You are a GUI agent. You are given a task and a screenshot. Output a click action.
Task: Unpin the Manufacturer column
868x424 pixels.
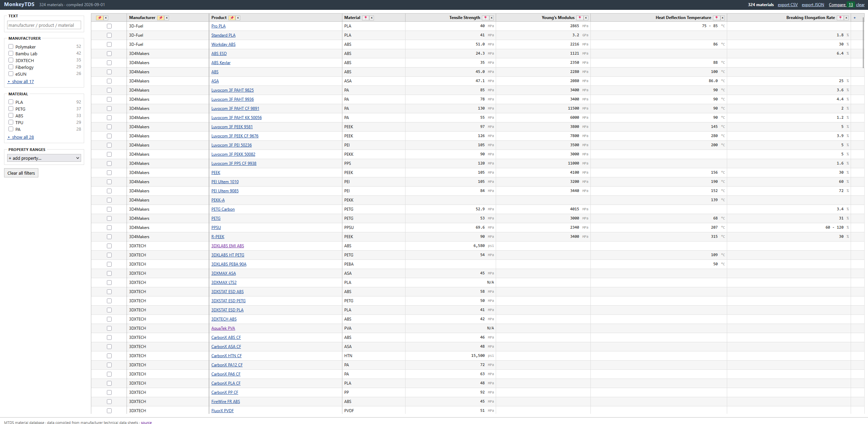coord(161,18)
